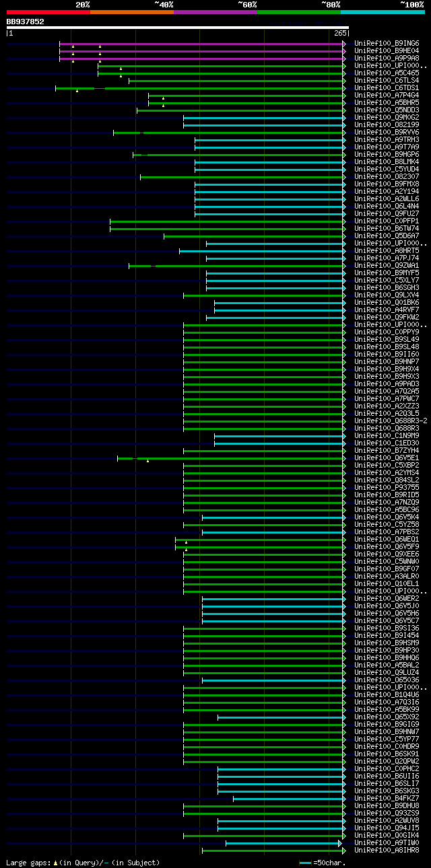The height and width of the screenshot is (868, 431).
Task: Select label UniRef100_O82199
Action: click(x=387, y=125)
